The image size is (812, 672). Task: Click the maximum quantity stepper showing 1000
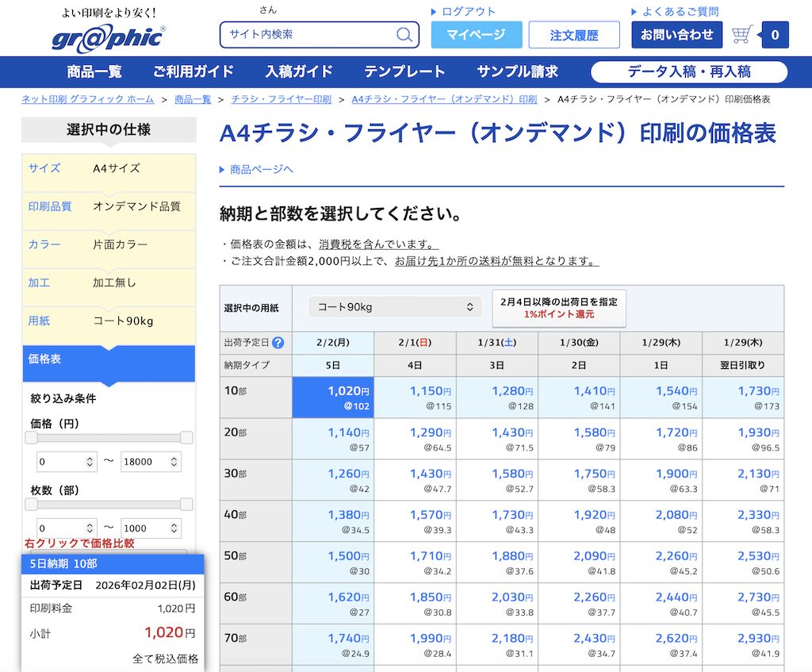coord(151,528)
